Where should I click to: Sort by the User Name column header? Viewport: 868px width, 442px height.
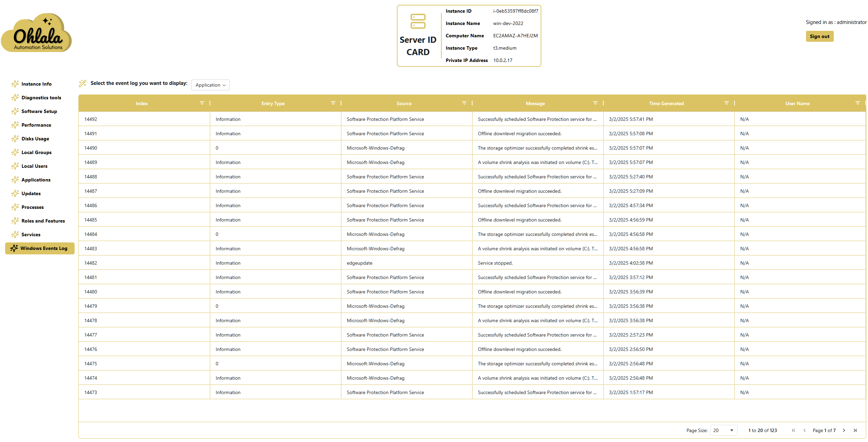797,103
